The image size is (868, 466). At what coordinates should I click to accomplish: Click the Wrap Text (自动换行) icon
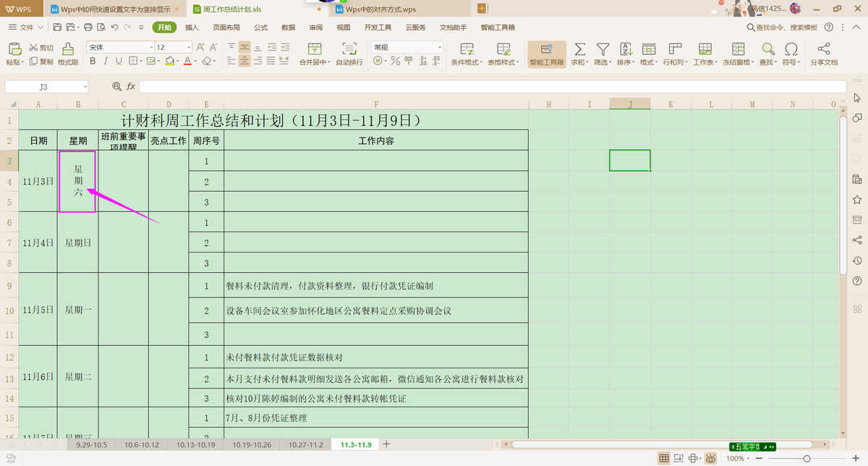pyautogui.click(x=349, y=48)
